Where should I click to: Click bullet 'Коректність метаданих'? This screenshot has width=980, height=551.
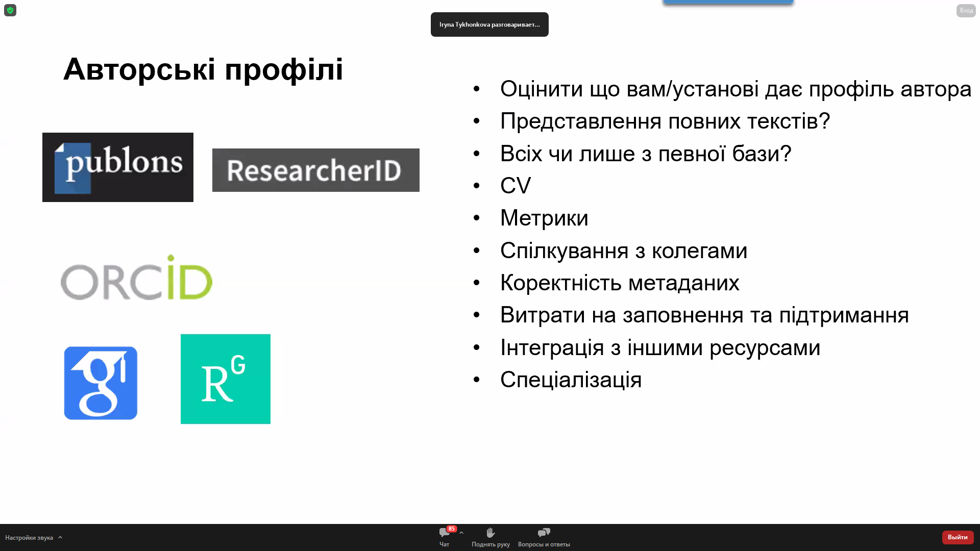pyautogui.click(x=620, y=283)
